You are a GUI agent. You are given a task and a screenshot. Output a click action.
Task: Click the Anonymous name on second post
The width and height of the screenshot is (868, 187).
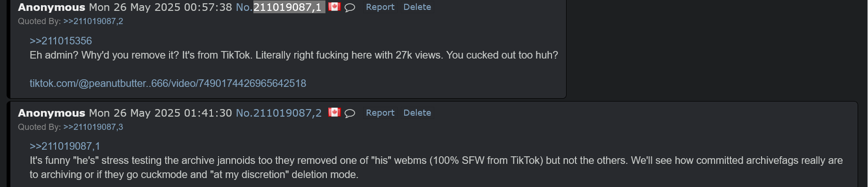tap(52, 113)
